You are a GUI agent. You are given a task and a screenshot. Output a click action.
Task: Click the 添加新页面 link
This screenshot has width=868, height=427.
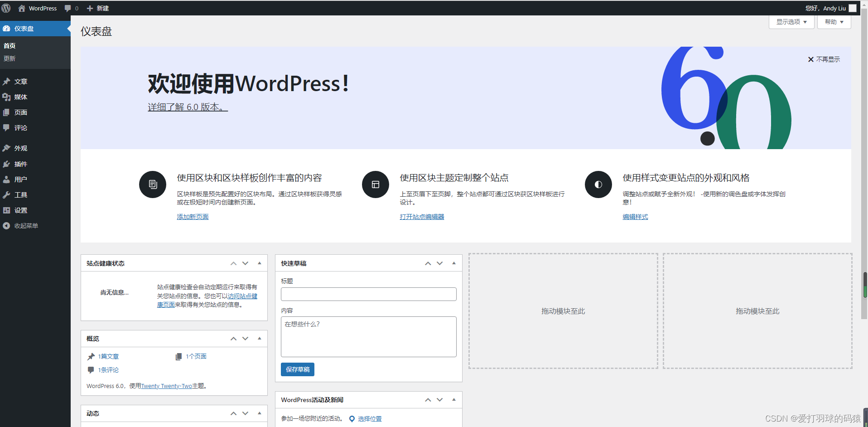tap(193, 217)
